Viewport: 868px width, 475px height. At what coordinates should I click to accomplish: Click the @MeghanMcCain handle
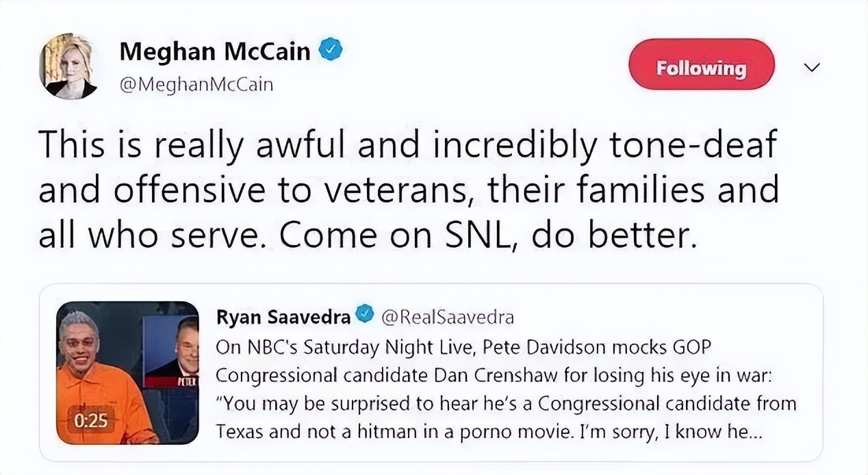point(196,84)
